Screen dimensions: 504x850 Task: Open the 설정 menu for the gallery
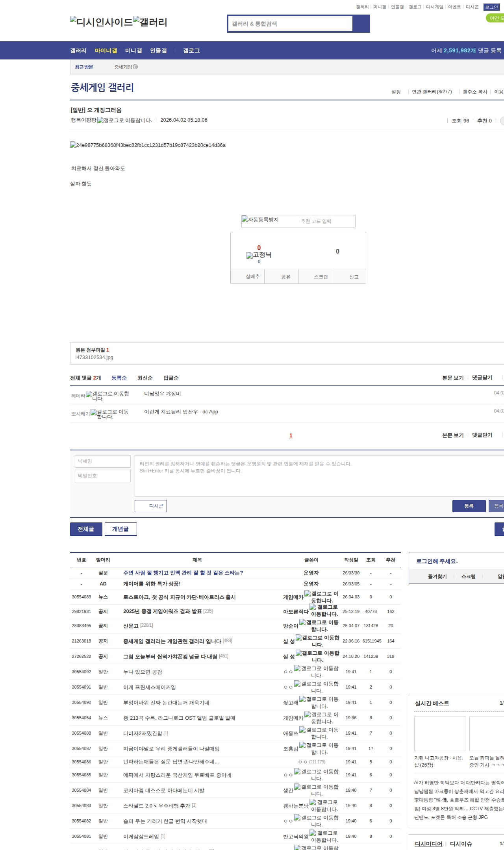point(396,92)
